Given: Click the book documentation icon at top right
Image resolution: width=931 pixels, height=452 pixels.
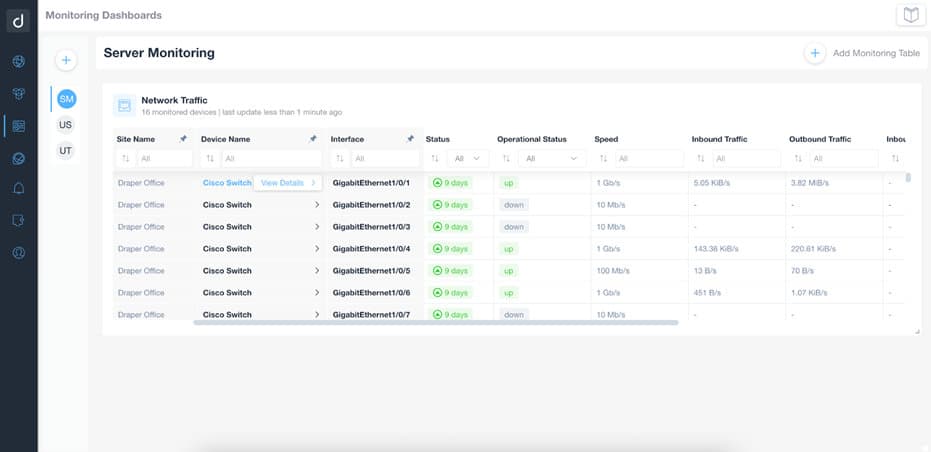Looking at the screenshot, I should (x=910, y=15).
